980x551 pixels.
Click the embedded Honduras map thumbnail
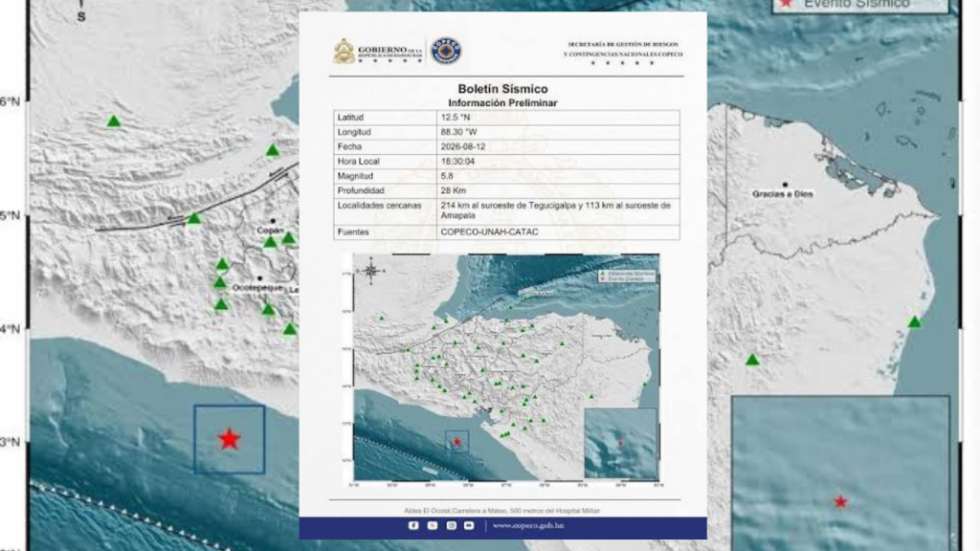[x=506, y=368]
